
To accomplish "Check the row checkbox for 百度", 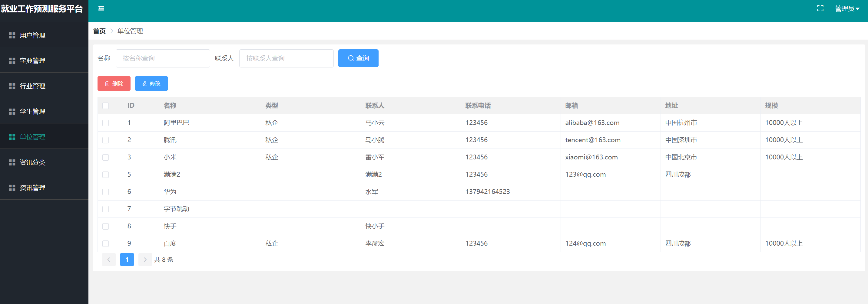I will point(105,244).
